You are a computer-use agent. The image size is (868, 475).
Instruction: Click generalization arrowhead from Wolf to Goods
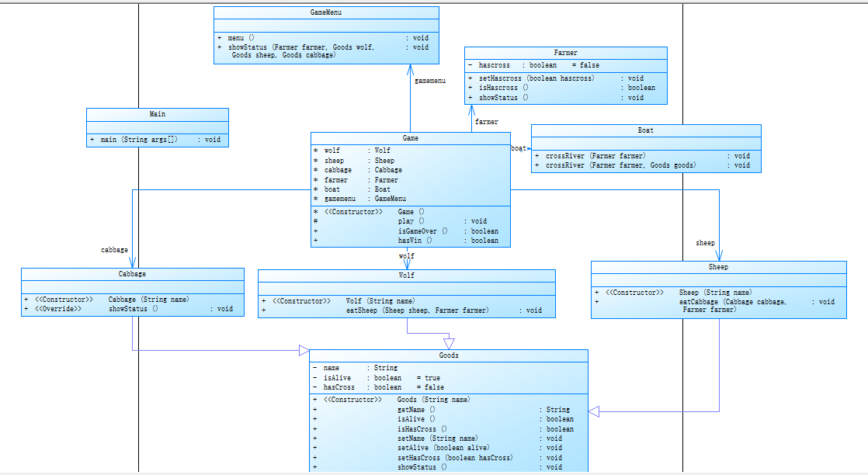[x=449, y=344]
